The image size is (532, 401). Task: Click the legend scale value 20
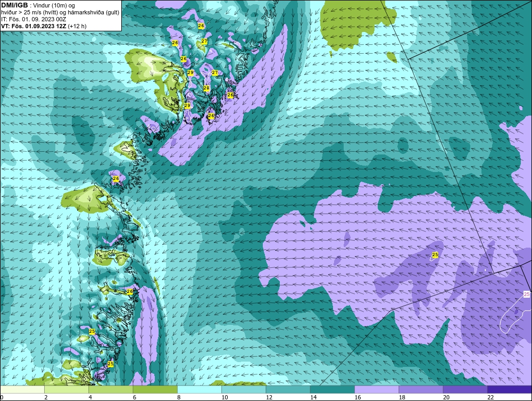pos(446,397)
